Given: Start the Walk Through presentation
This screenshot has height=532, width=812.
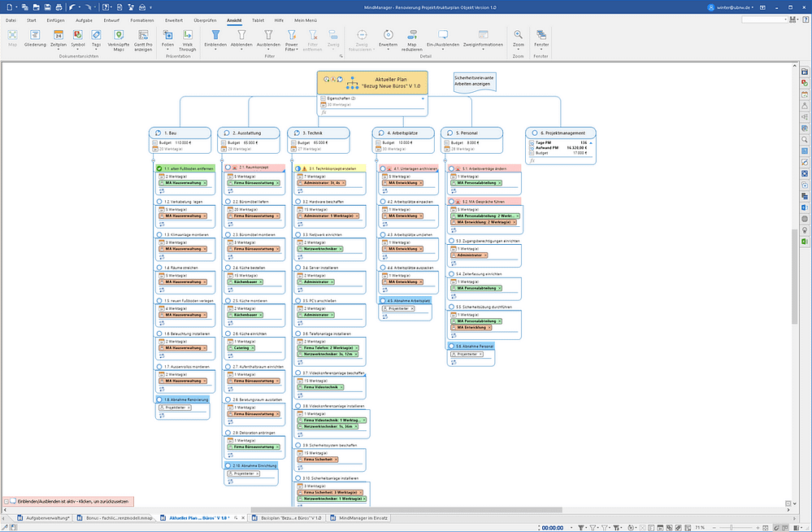Looking at the screenshot, I should 187,39.
